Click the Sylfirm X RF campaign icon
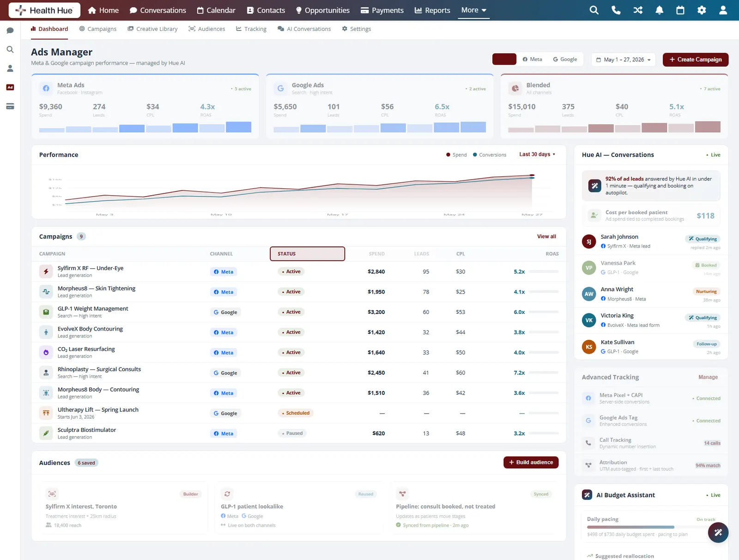Screen dimensions: 739x560 tap(46, 271)
